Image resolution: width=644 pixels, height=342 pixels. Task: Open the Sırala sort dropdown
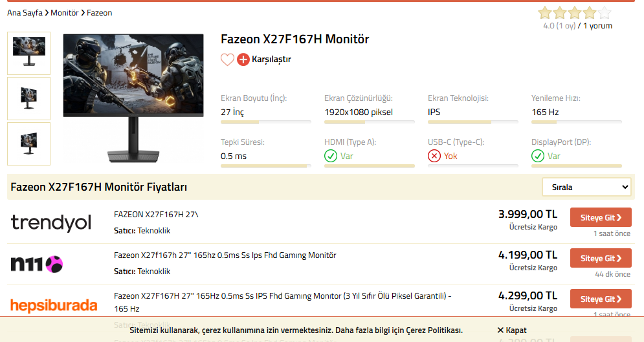586,187
